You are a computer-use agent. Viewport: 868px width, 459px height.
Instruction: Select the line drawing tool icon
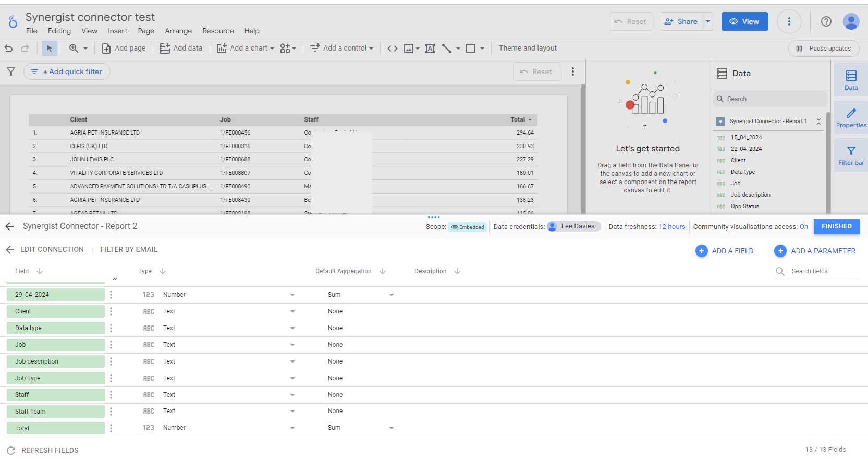point(447,49)
